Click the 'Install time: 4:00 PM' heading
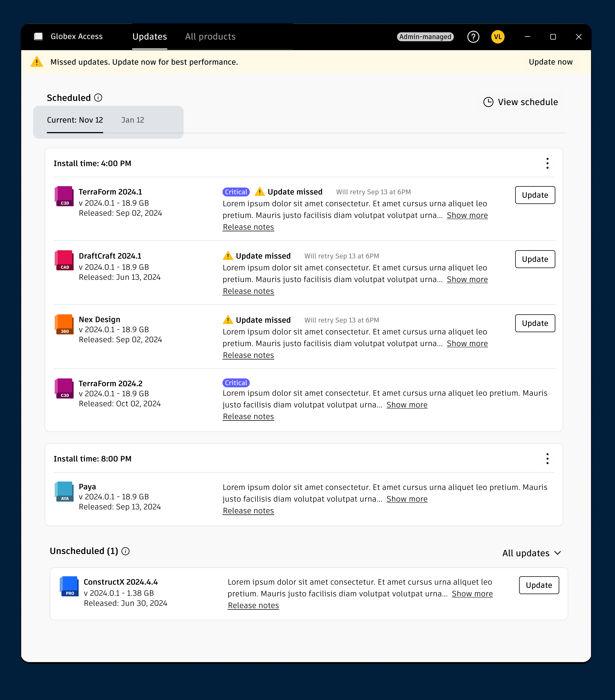 (x=93, y=163)
